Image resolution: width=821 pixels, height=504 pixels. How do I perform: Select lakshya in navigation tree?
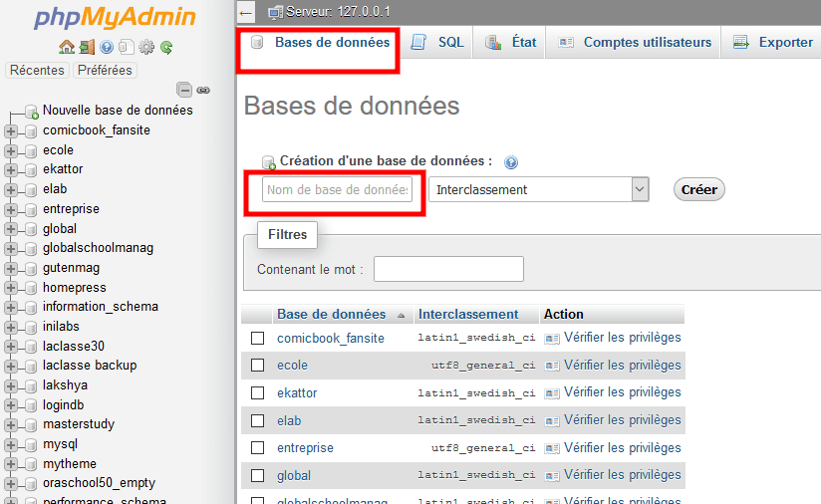pyautogui.click(x=65, y=385)
